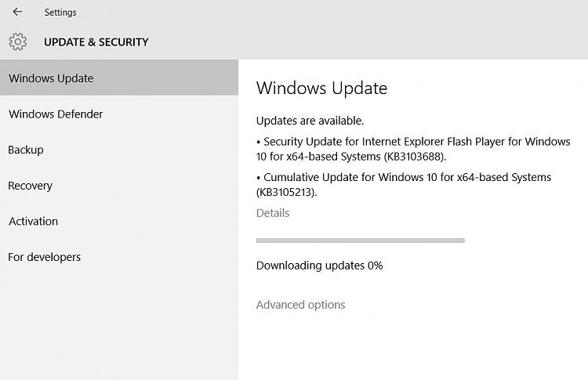Click the Settings window title text
Viewport: 588px width, 380px height.
(60, 13)
